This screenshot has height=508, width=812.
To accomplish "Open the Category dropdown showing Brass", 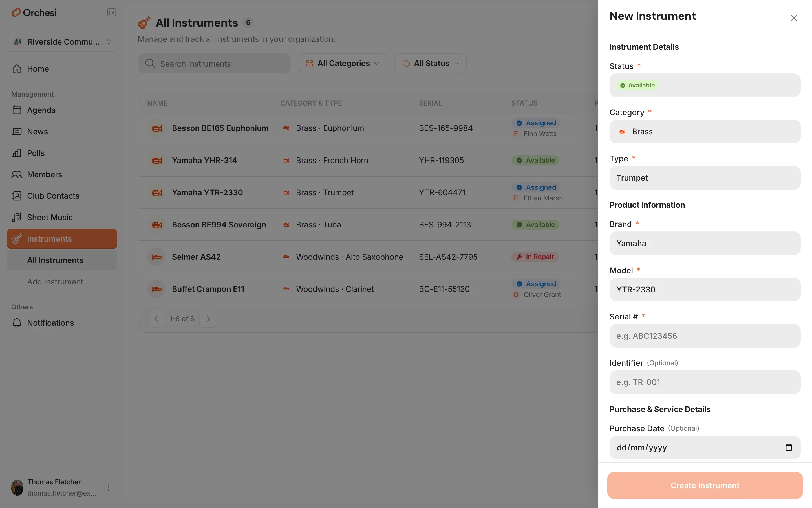I will pos(705,132).
